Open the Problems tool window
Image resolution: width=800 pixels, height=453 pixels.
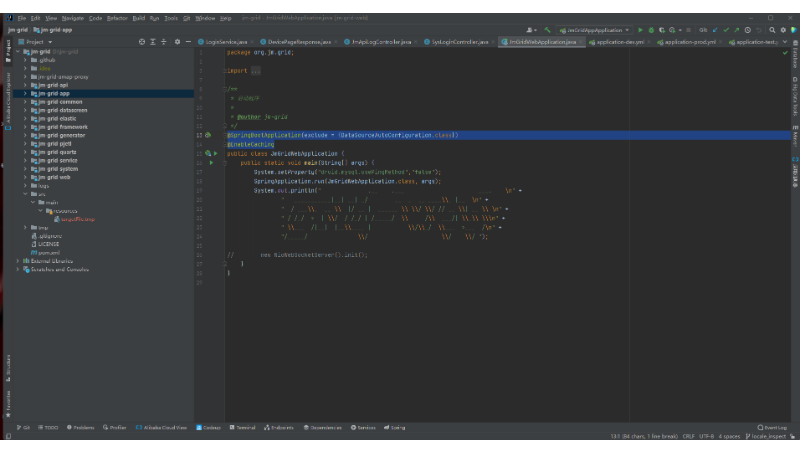pos(81,427)
